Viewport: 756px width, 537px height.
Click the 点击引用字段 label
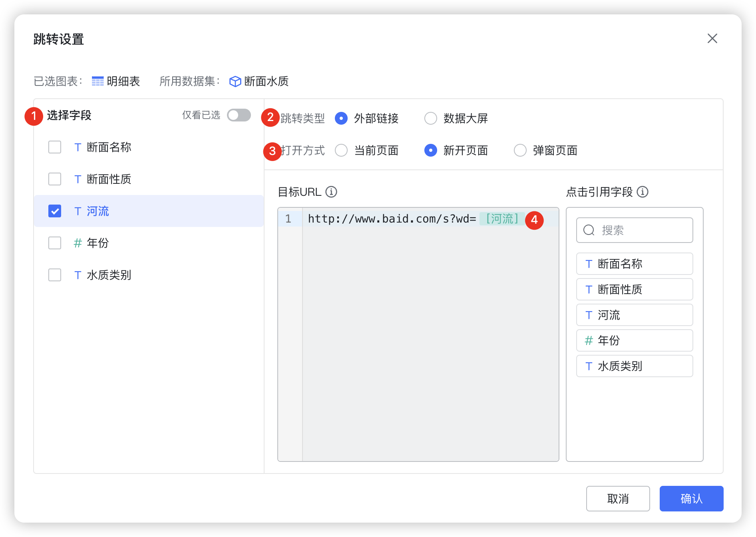click(599, 192)
